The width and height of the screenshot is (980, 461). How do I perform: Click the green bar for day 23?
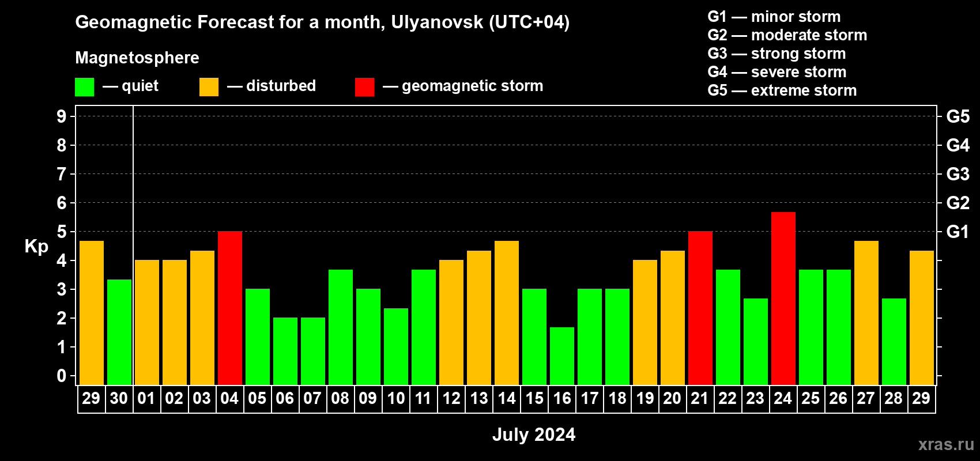[755, 342]
